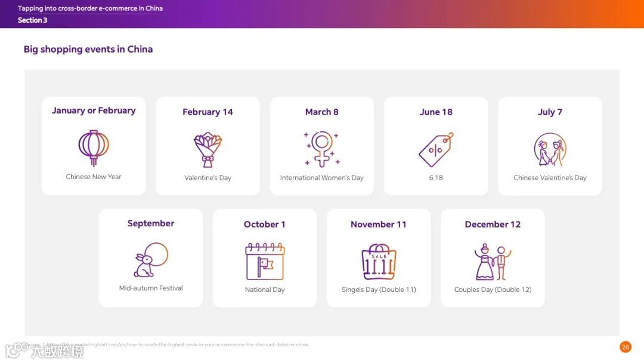Click the Valentine's Day bouquet icon

pos(208,150)
